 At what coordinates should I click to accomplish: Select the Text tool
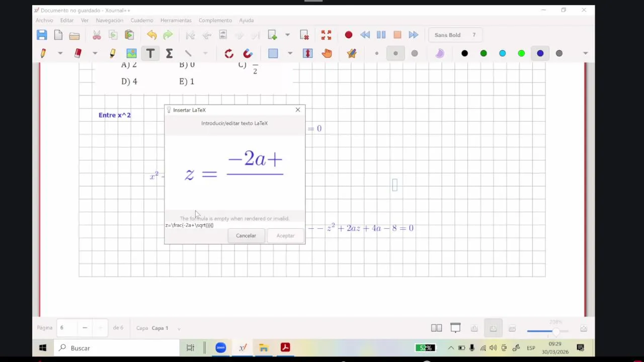click(150, 53)
